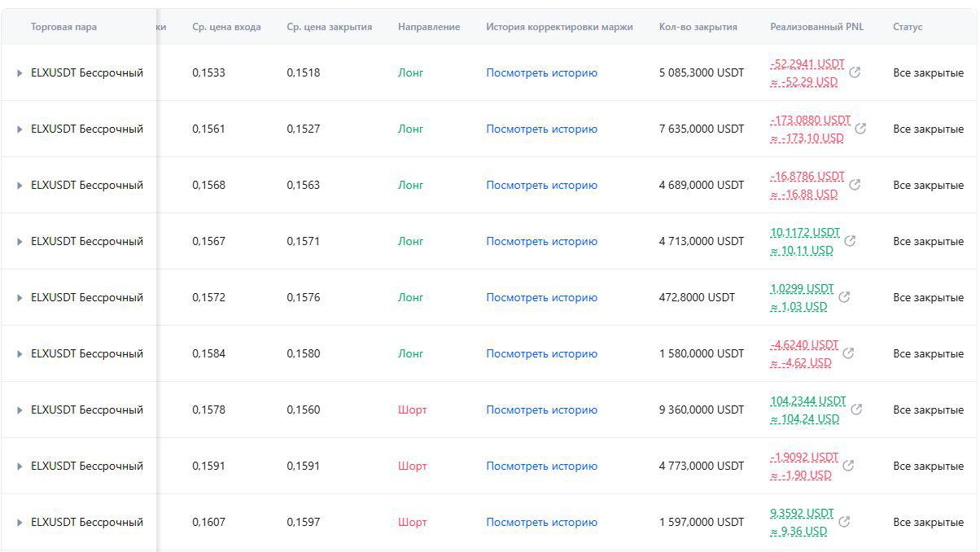Click share icon next to -1,9092 USDT PNL

click(848, 466)
